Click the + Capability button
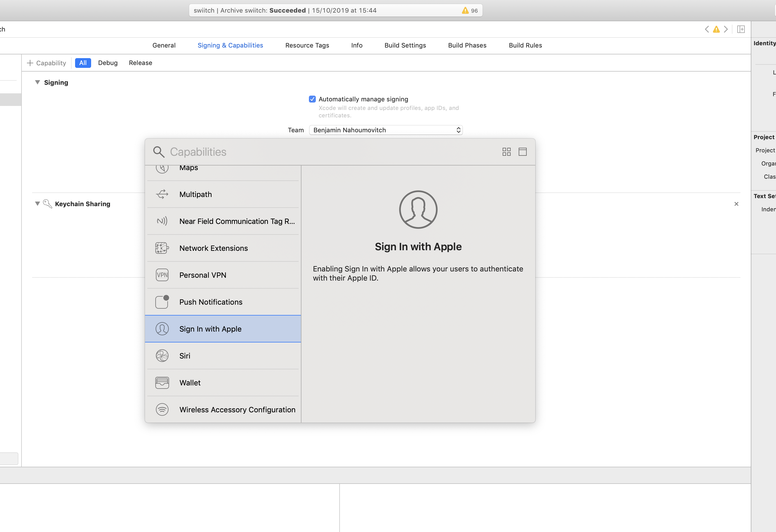This screenshot has width=776, height=532. pos(46,63)
